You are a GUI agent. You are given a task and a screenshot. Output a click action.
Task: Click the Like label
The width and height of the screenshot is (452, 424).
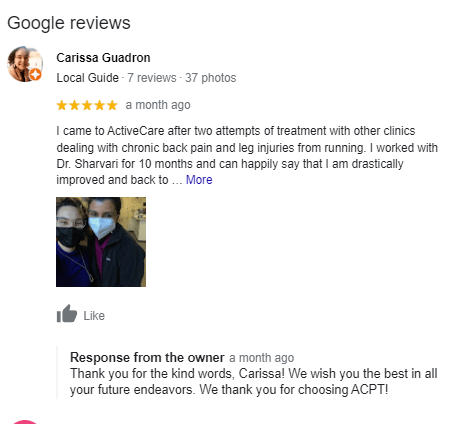click(x=94, y=316)
